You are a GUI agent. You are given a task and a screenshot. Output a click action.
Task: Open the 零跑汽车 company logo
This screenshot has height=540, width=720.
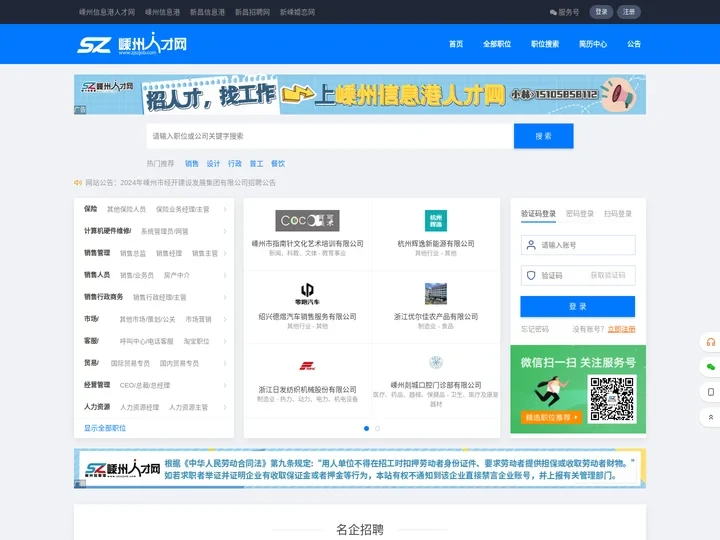pyautogui.click(x=307, y=294)
